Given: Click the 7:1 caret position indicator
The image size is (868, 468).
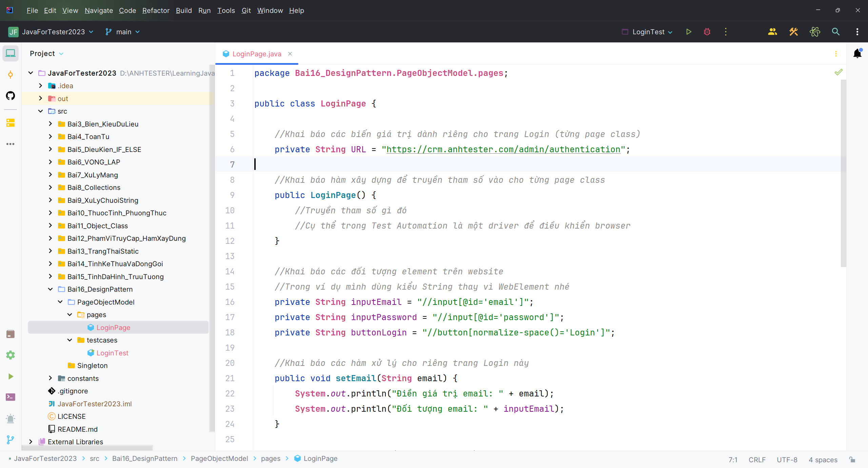Looking at the screenshot, I should (x=733, y=460).
